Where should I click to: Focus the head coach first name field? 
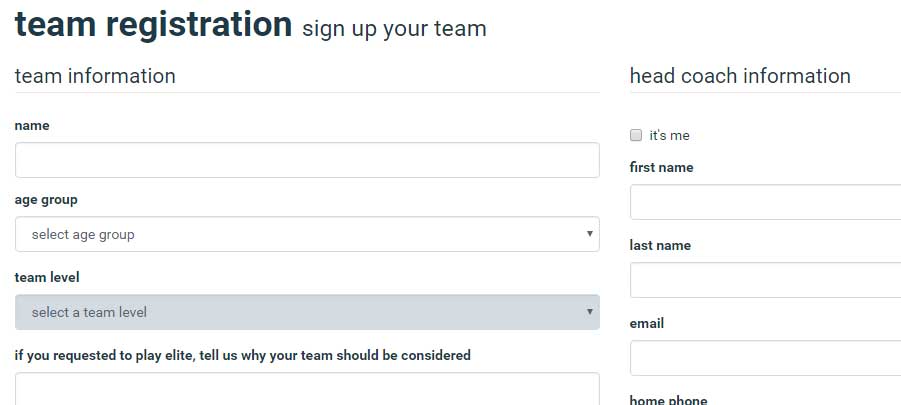point(765,202)
